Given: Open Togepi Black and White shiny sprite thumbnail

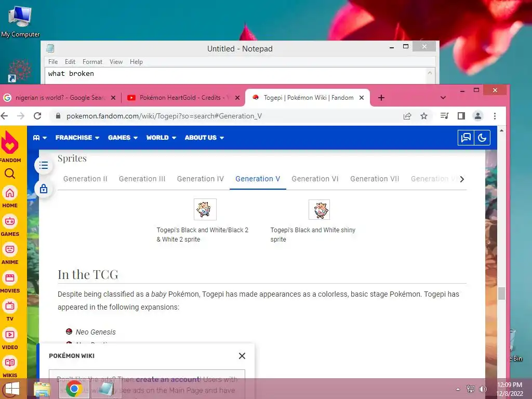Looking at the screenshot, I should (320, 209).
